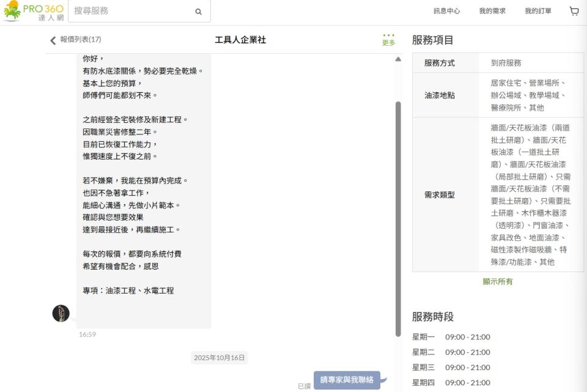The image size is (587, 392).
Task: Return to 報價列表(17) list
Action: click(81, 40)
